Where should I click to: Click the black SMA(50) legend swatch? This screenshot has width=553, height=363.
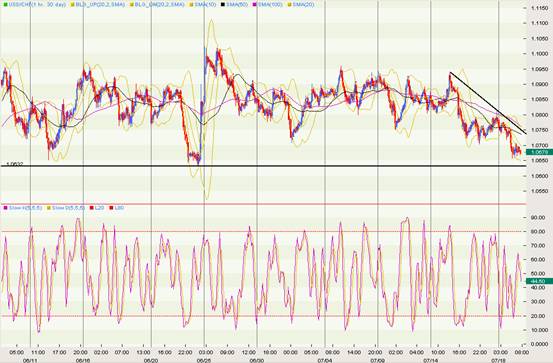[x=223, y=5]
